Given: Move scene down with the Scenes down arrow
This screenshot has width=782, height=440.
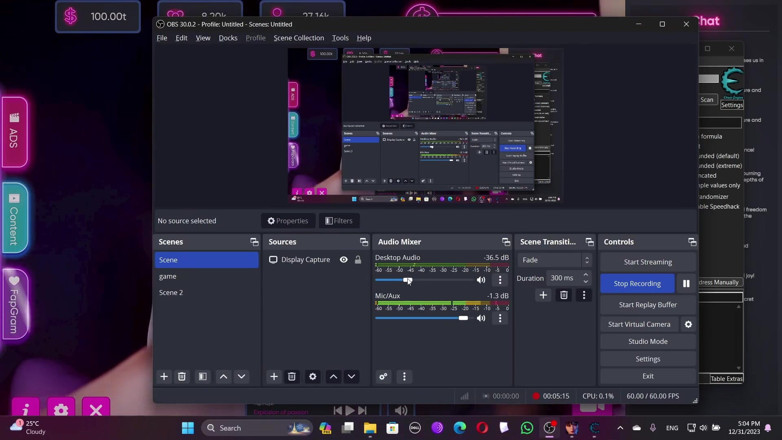Looking at the screenshot, I should point(241,377).
